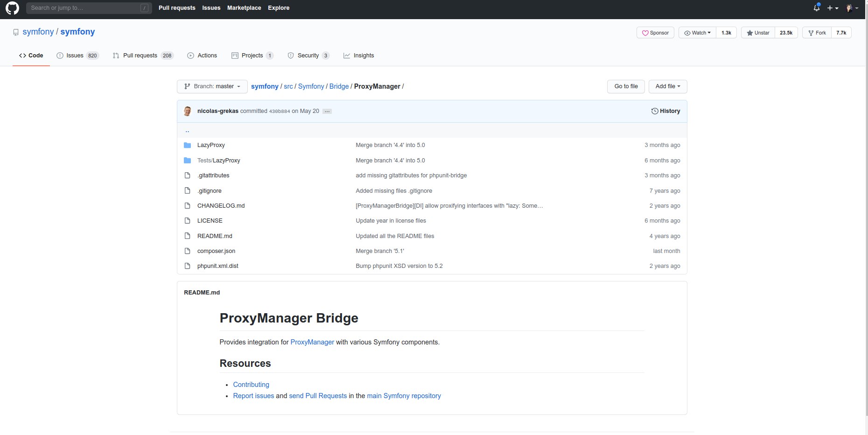Open the CHANGELOG.md file

click(221, 205)
